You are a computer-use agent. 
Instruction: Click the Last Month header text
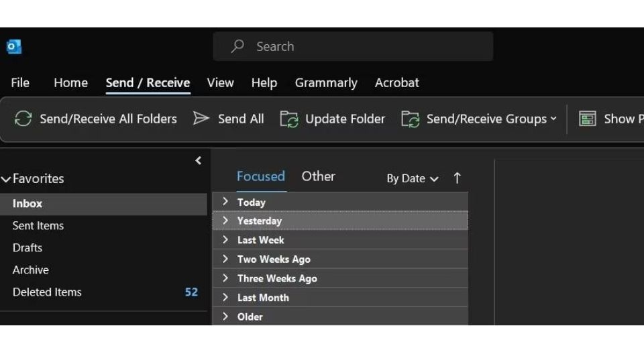pyautogui.click(x=263, y=298)
